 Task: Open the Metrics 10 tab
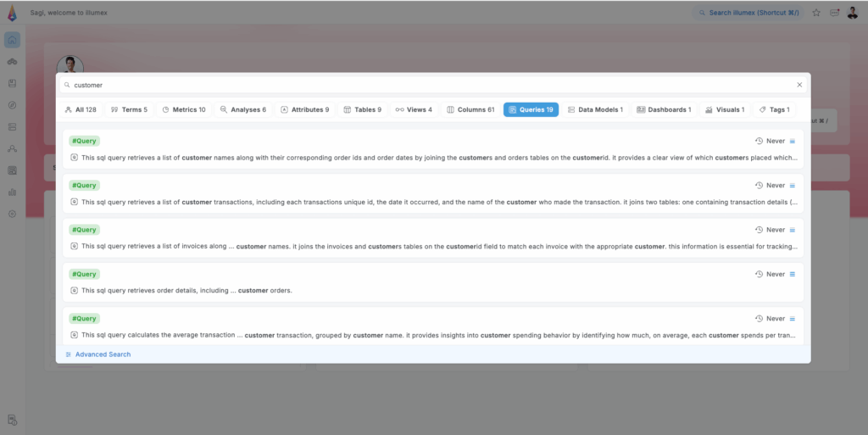[x=183, y=109]
